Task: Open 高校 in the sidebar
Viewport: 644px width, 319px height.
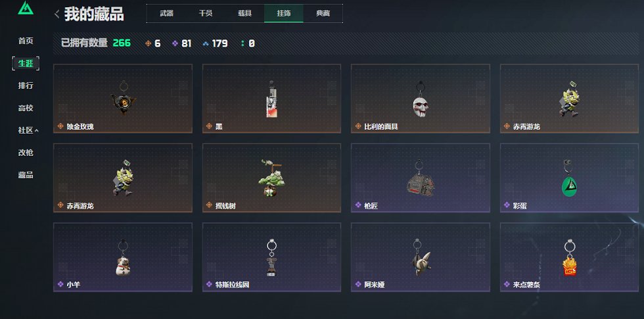Action: pos(26,108)
